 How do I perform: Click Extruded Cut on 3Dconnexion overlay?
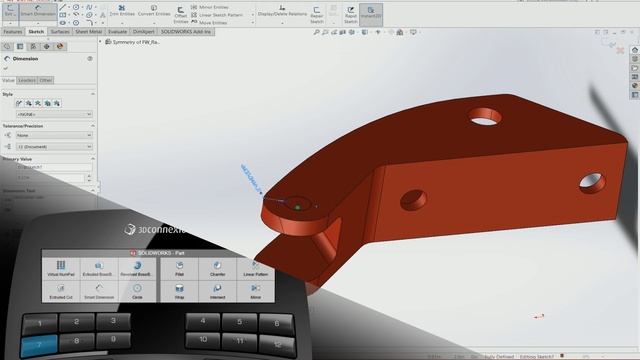(x=61, y=291)
